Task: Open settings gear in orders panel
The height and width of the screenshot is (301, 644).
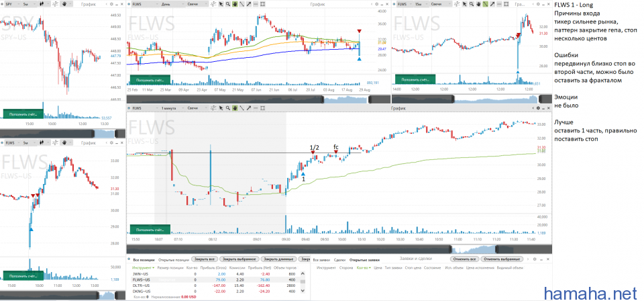Action: pyautogui.click(x=535, y=259)
